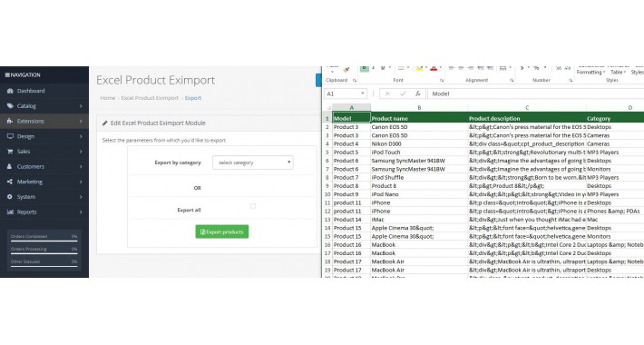
Task: Open Alignment group dialog launcher
Action: tap(512, 81)
